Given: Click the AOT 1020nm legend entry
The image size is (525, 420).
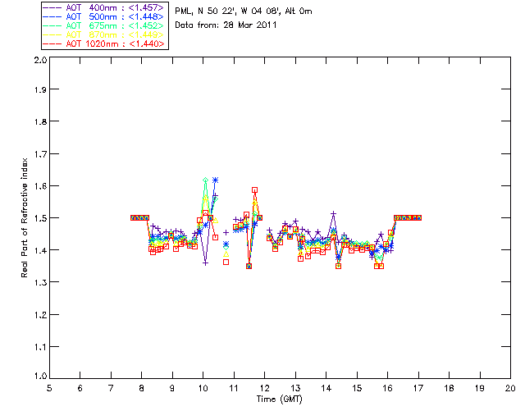Looking at the screenshot, I should tap(104, 43).
